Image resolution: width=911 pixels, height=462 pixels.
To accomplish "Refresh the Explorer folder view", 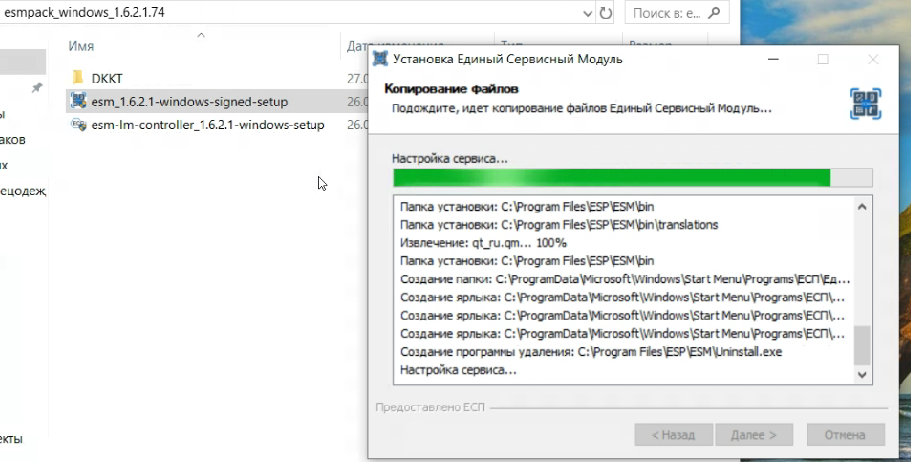I will click(x=605, y=13).
